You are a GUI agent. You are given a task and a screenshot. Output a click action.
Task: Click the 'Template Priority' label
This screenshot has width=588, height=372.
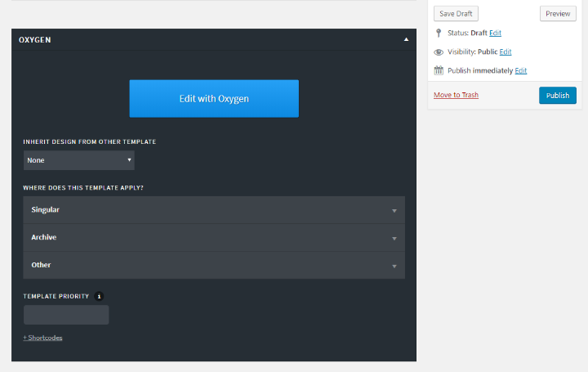[56, 296]
